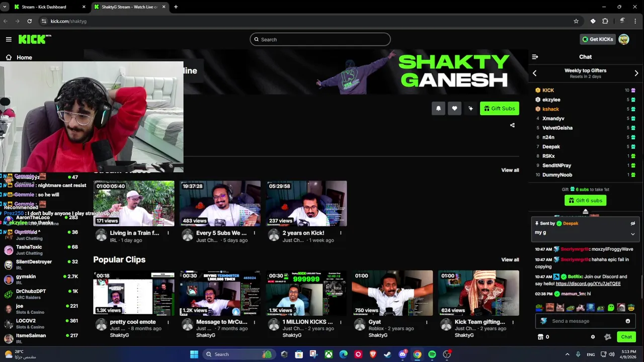
Task: Open the 2 years on Kick video thumbnail
Action: pos(306,203)
